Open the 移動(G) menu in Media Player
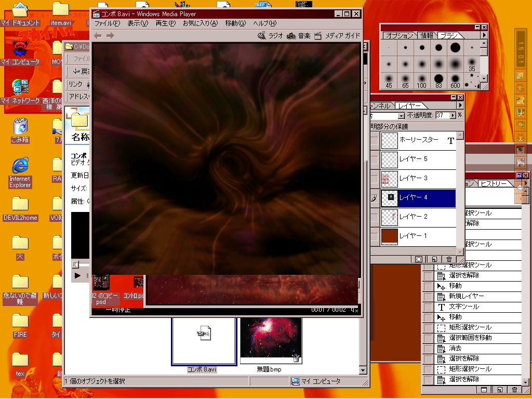532x399 pixels. click(x=235, y=23)
